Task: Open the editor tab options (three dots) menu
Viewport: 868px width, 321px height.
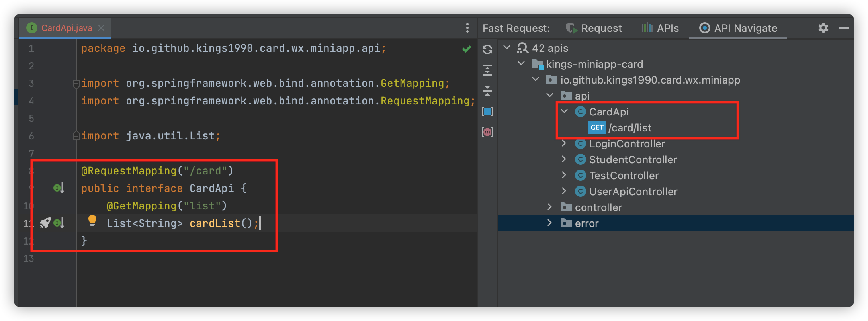Action: [x=467, y=28]
